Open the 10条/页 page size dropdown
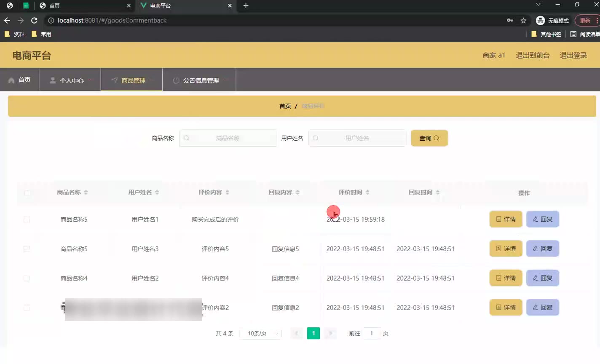Image resolution: width=600 pixels, height=364 pixels. point(260,333)
